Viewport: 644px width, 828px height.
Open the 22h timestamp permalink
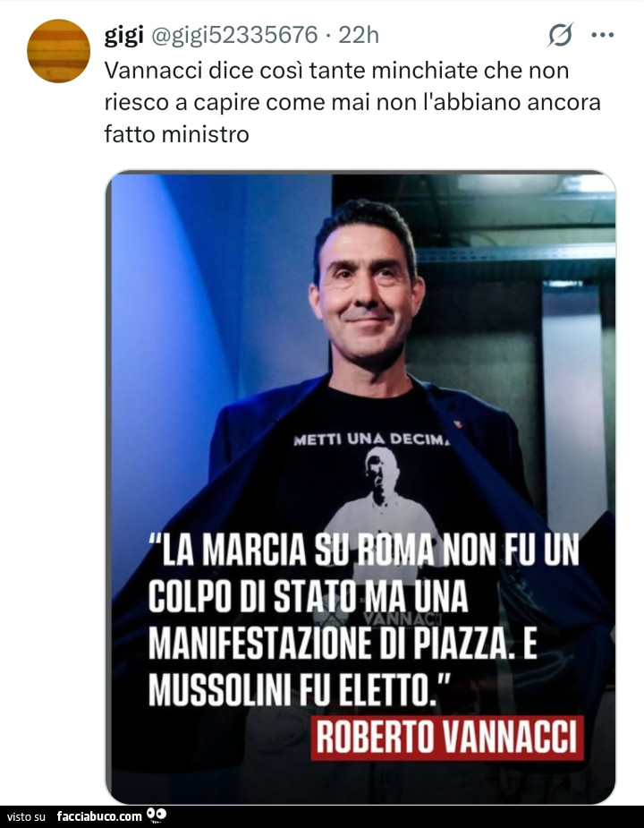click(359, 36)
